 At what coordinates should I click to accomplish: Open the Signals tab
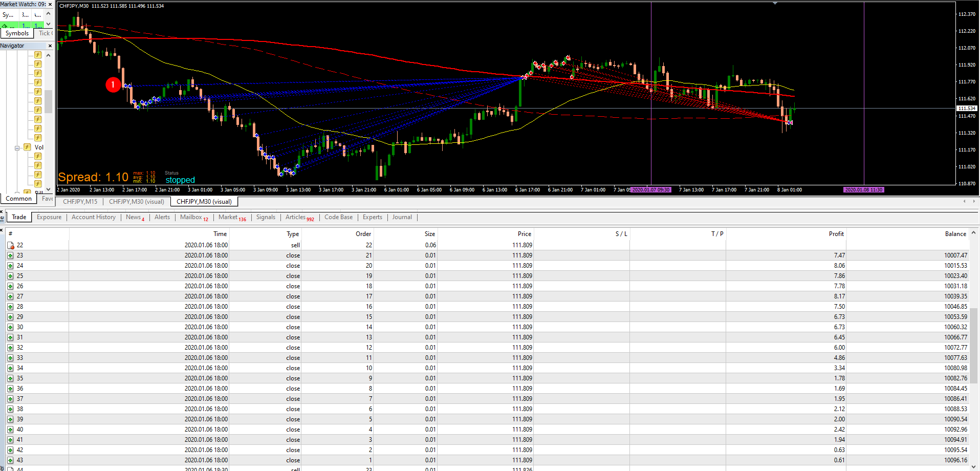click(x=266, y=217)
